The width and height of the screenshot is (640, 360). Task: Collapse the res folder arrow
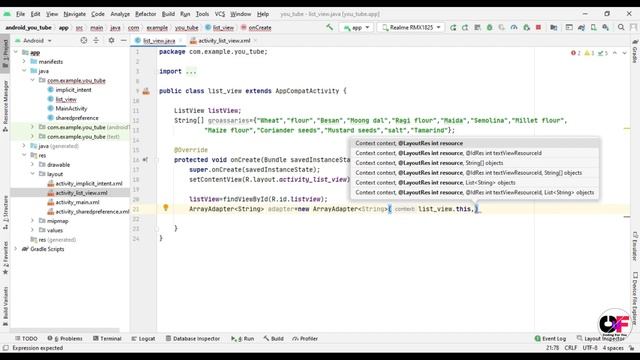coord(24,155)
